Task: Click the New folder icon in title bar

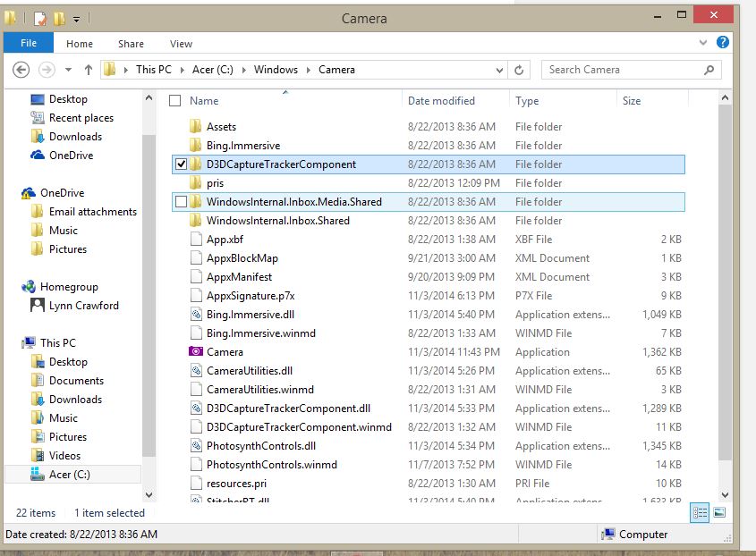Action: (59, 19)
